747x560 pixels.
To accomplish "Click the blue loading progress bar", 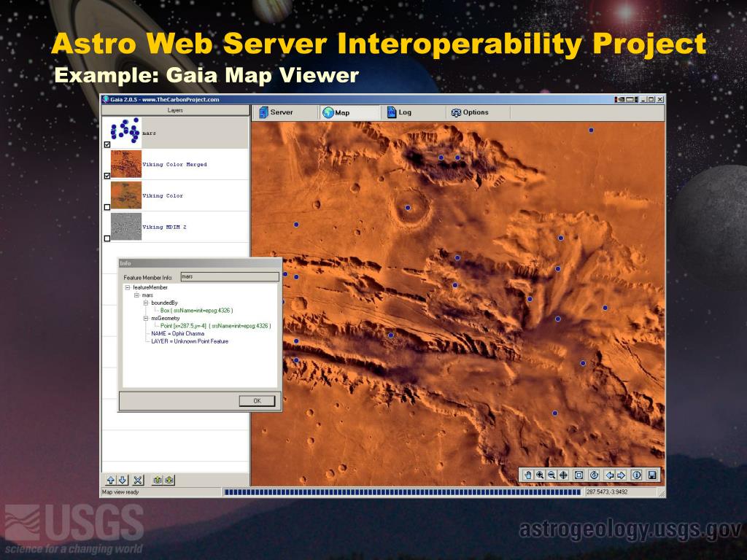I will tap(403, 492).
